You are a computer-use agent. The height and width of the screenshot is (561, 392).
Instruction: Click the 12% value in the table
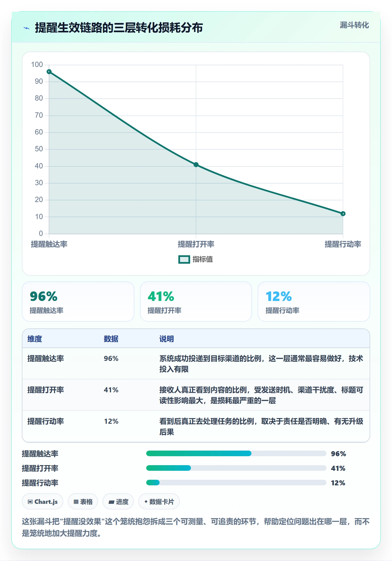(111, 421)
